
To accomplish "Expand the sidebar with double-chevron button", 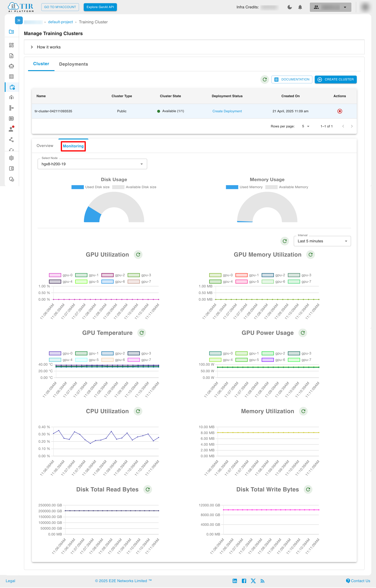I will [19, 20].
